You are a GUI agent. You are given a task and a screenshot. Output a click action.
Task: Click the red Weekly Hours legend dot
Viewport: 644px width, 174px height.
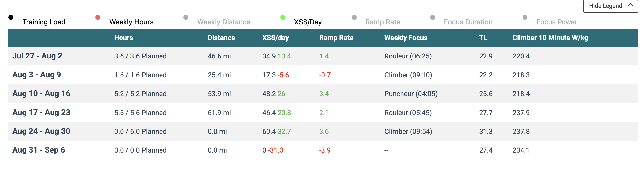pos(98,17)
